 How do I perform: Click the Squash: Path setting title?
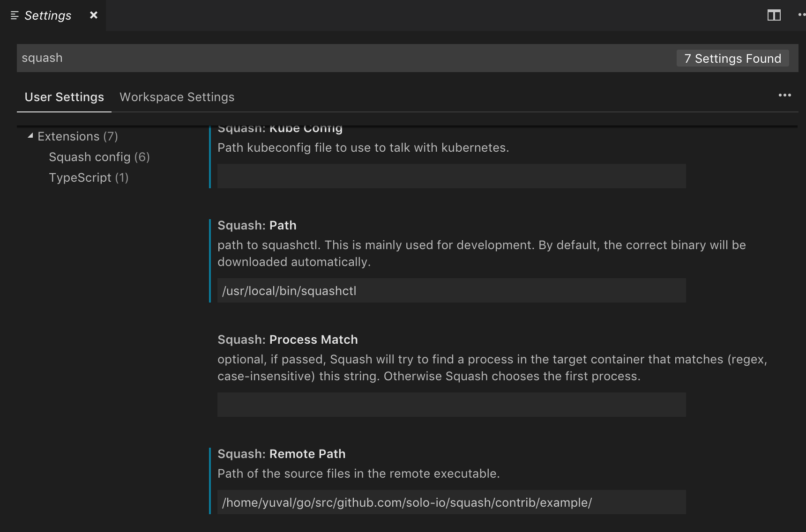point(257,225)
